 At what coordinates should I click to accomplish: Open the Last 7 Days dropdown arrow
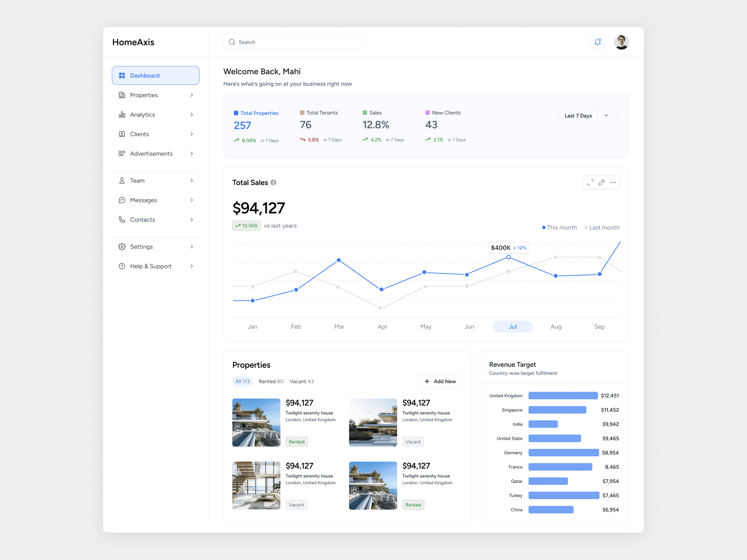click(606, 116)
